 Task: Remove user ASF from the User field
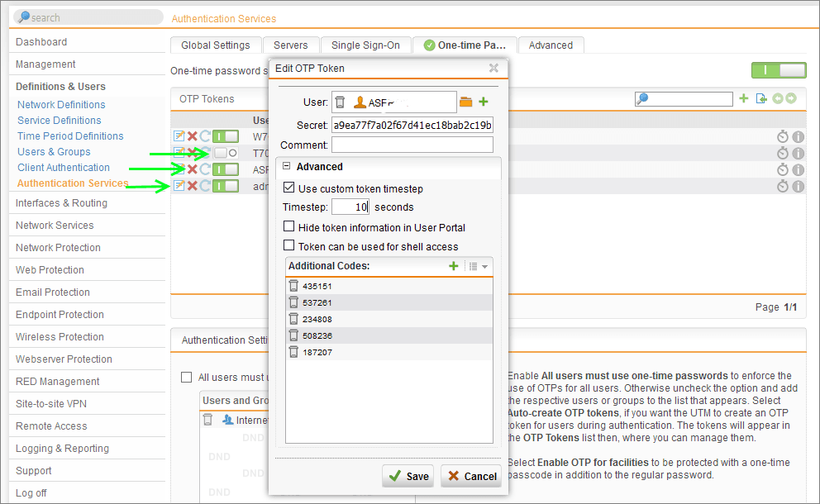[340, 102]
